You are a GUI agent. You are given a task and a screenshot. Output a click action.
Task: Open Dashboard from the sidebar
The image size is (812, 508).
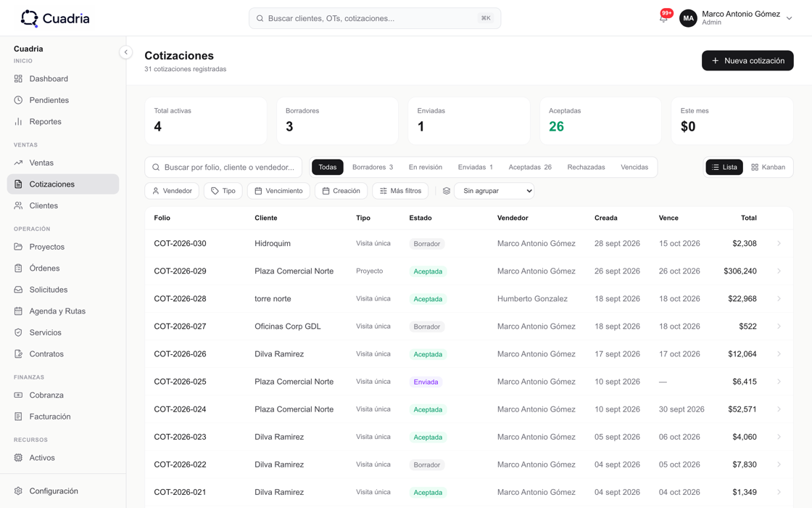click(x=62, y=79)
